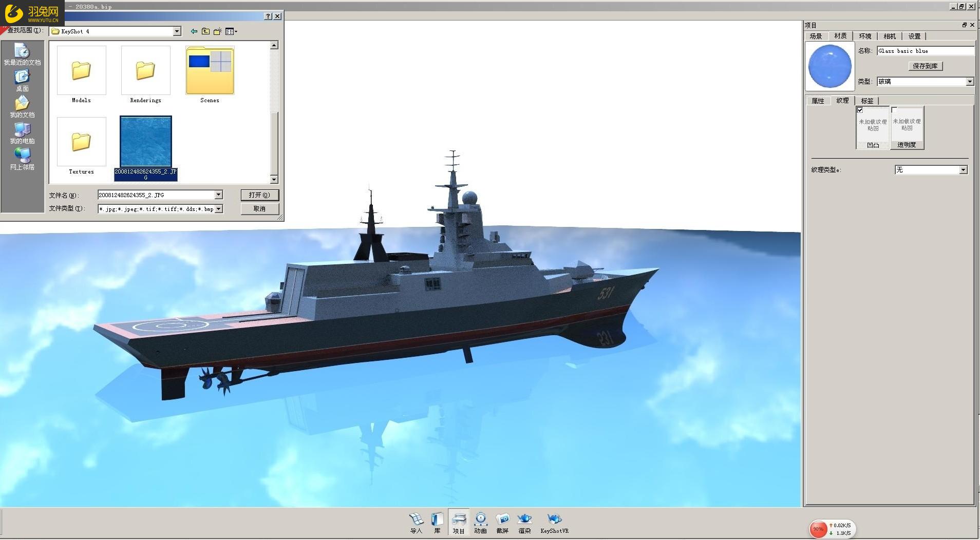
Task: Uncheck the bump (凹凸) texture checkbox
Action: click(x=860, y=110)
